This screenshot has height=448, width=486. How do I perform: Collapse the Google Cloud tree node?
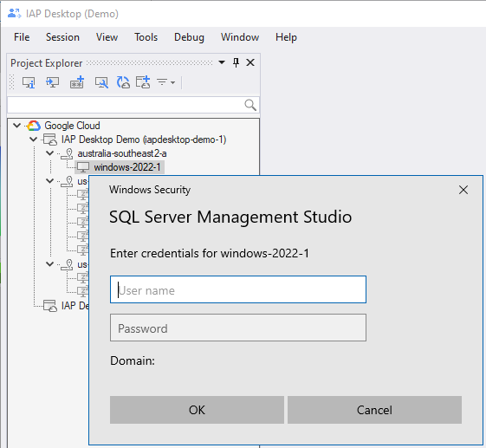17,126
